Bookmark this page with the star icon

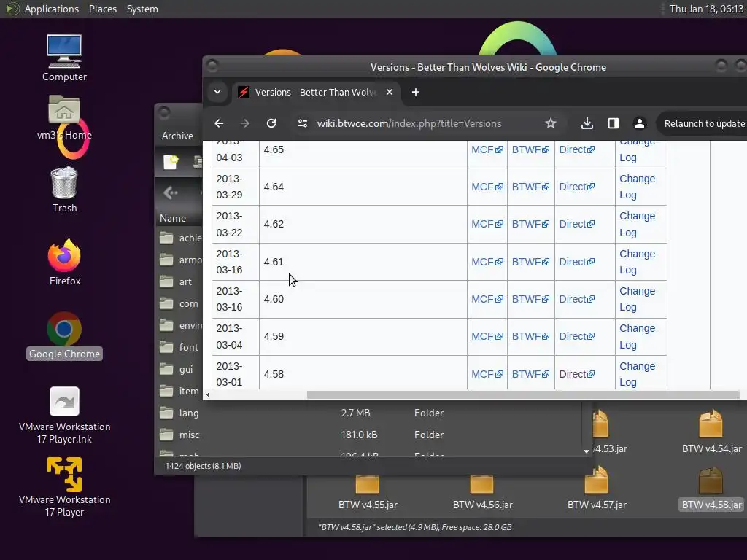click(551, 123)
